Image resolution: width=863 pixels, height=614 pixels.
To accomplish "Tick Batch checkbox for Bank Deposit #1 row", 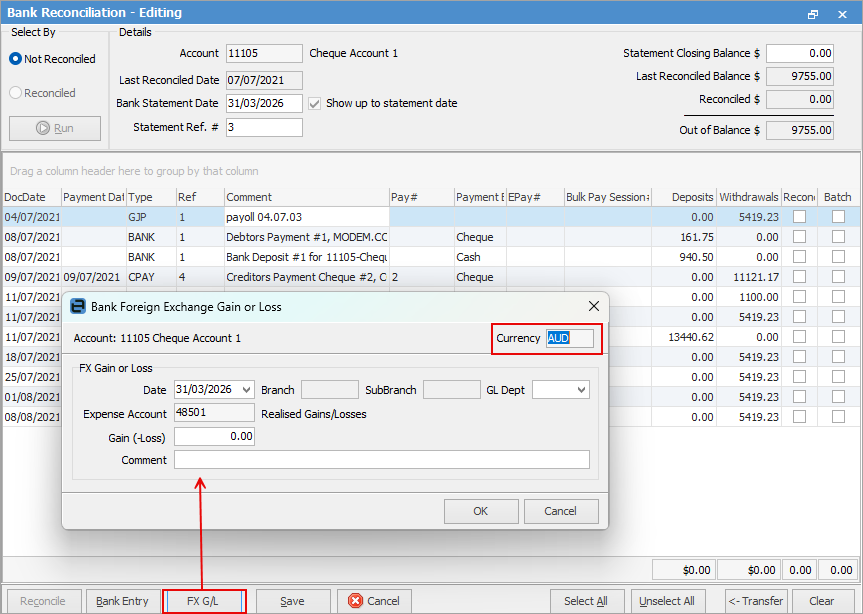I will [838, 257].
